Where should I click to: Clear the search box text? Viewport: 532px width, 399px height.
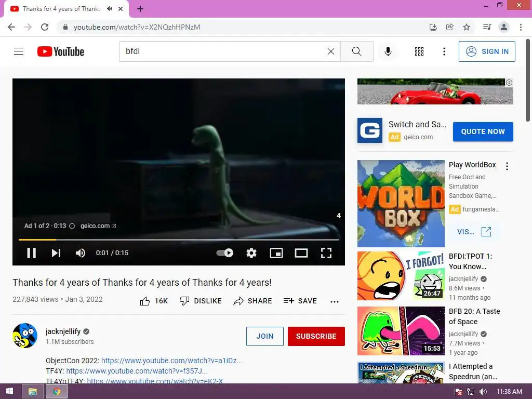(x=331, y=51)
